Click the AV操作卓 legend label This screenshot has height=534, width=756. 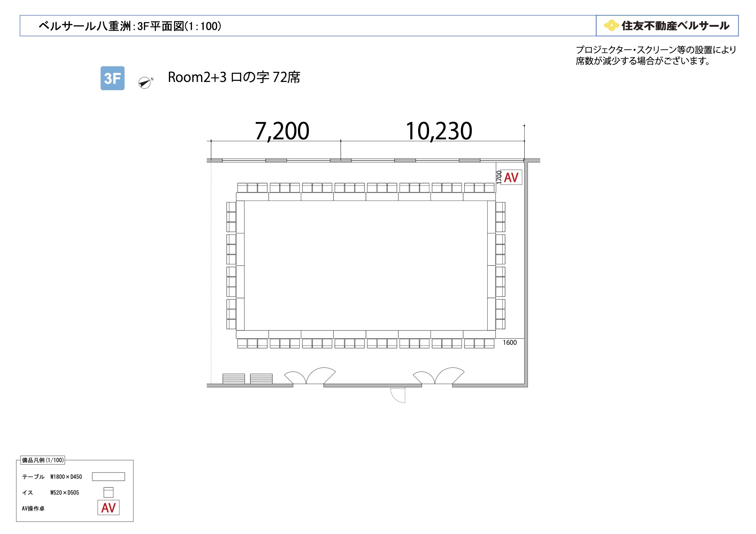[x=33, y=508]
